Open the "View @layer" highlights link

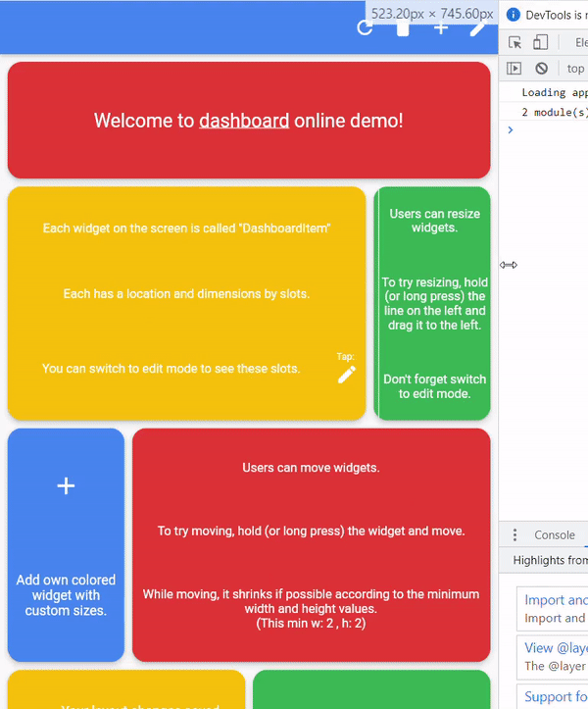(x=556, y=647)
